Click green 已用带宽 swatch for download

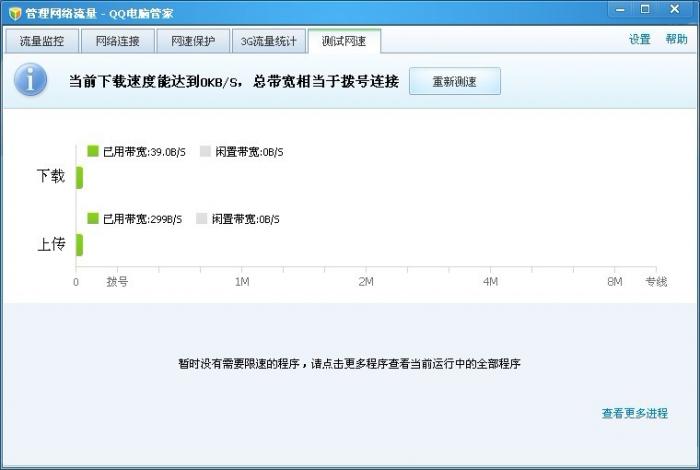[93, 151]
